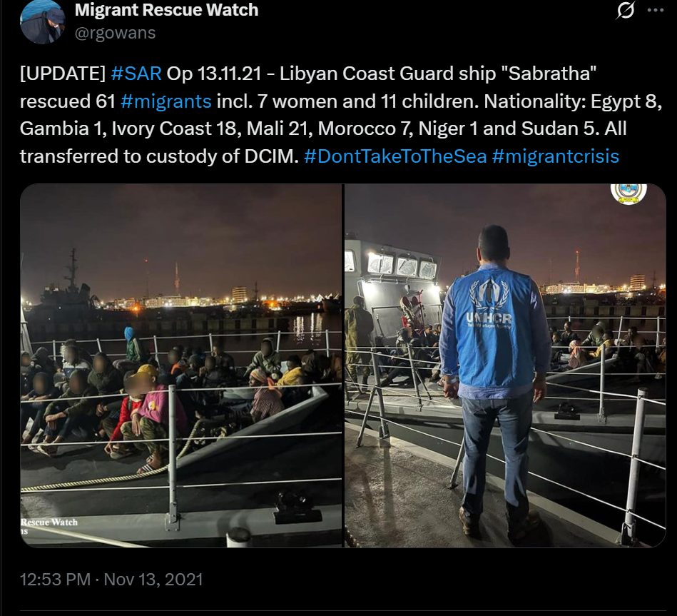Click "transferred to custody of DCIM" text
677x616 pixels.
[159, 156]
